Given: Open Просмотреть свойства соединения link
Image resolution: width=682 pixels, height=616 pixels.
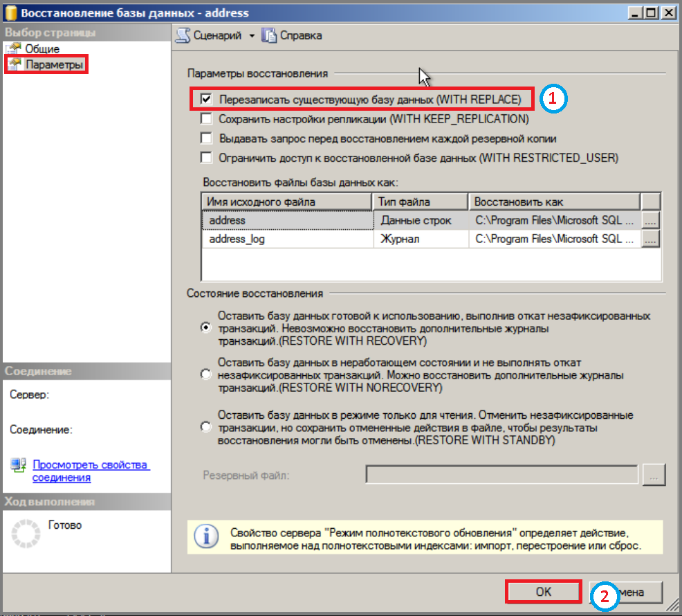Looking at the screenshot, I should (91, 471).
